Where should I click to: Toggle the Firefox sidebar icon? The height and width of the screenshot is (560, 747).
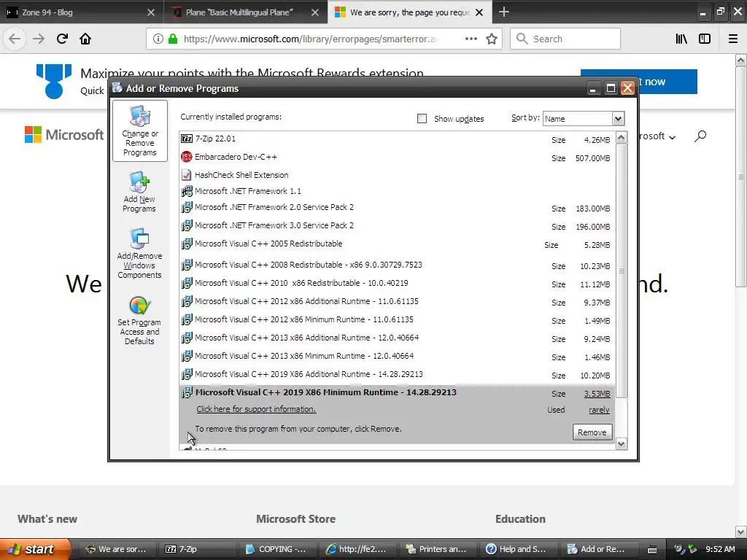705,39
